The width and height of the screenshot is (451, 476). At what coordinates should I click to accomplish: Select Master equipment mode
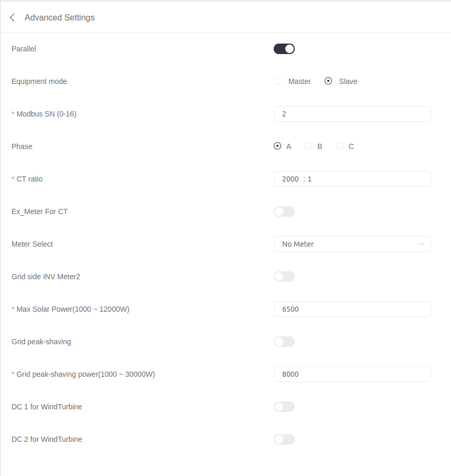coord(277,81)
